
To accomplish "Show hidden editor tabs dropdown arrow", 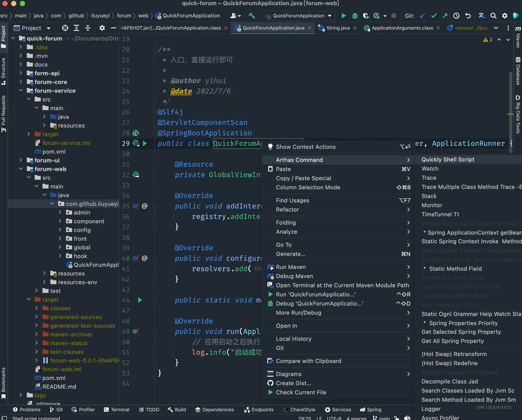I will (x=496, y=28).
